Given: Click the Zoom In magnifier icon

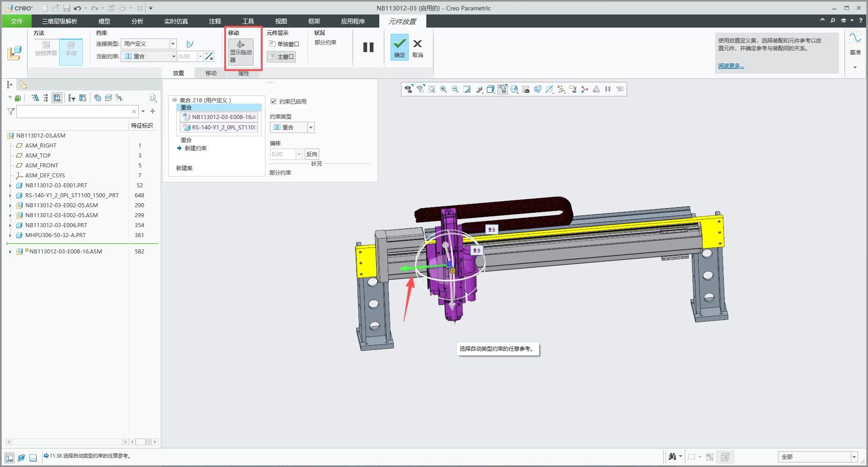Looking at the screenshot, I should click(443, 89).
